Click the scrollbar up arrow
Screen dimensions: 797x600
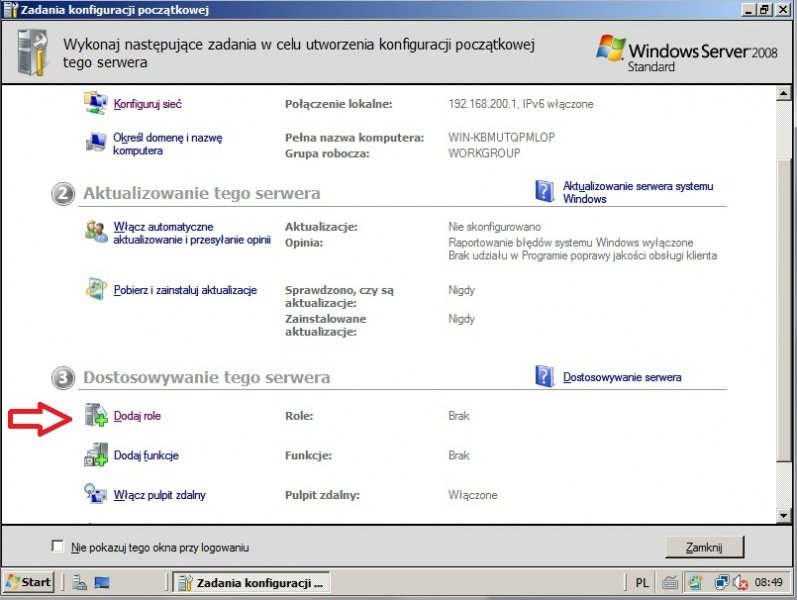click(783, 93)
